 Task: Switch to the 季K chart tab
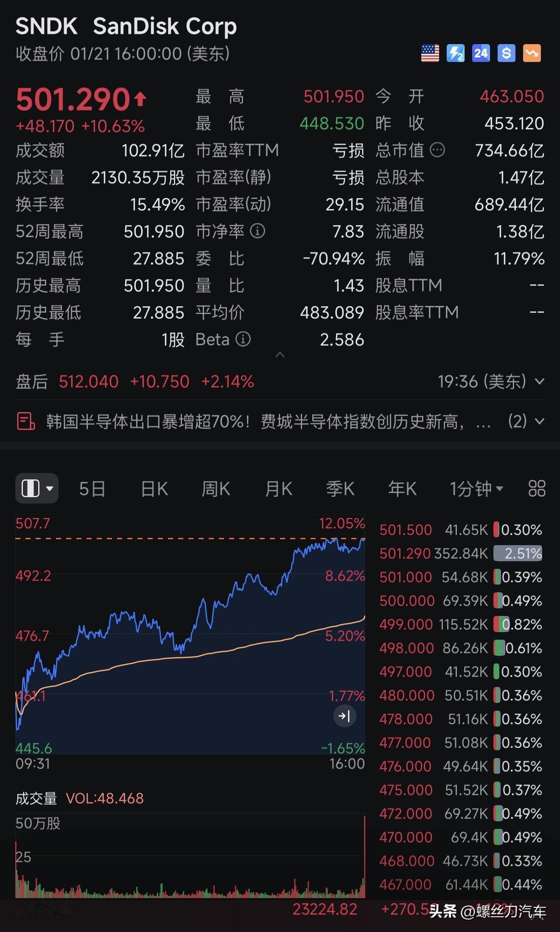pos(340,489)
